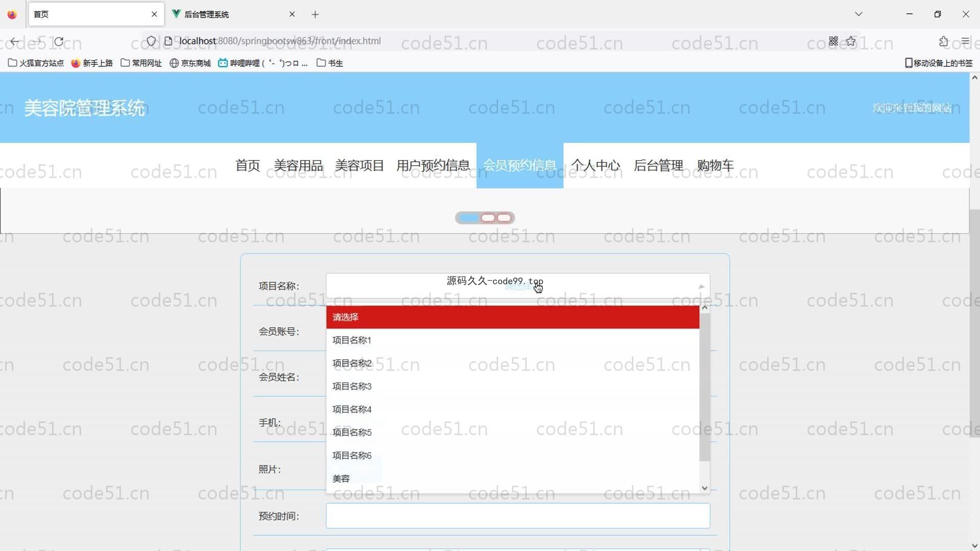Screen dimensions: 980x551
Task: Click the site security shield icon
Action: pos(151,41)
